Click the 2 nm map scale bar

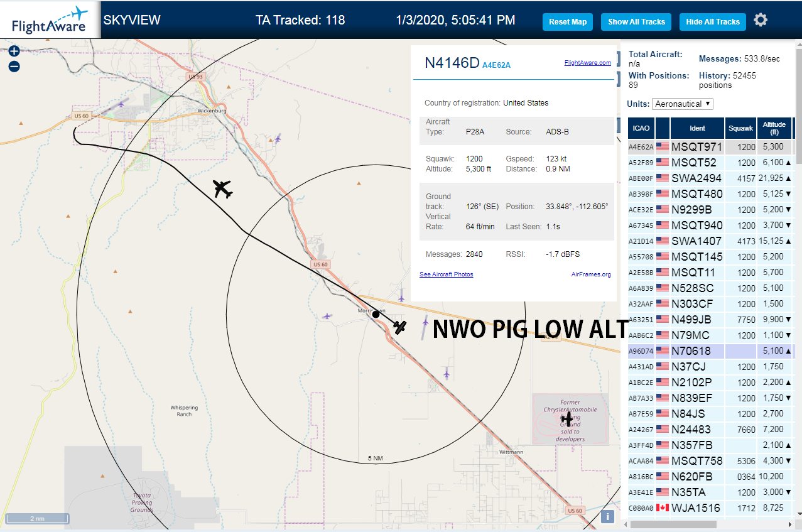(36, 519)
